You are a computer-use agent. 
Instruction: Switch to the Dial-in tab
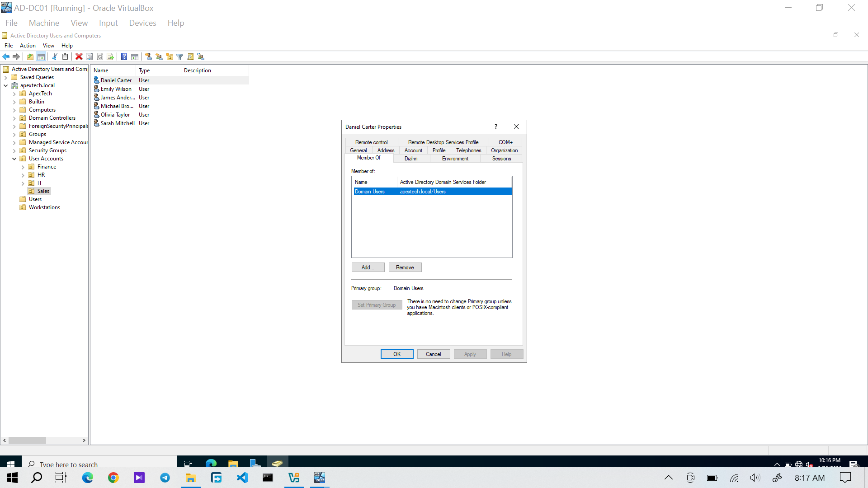(411, 159)
